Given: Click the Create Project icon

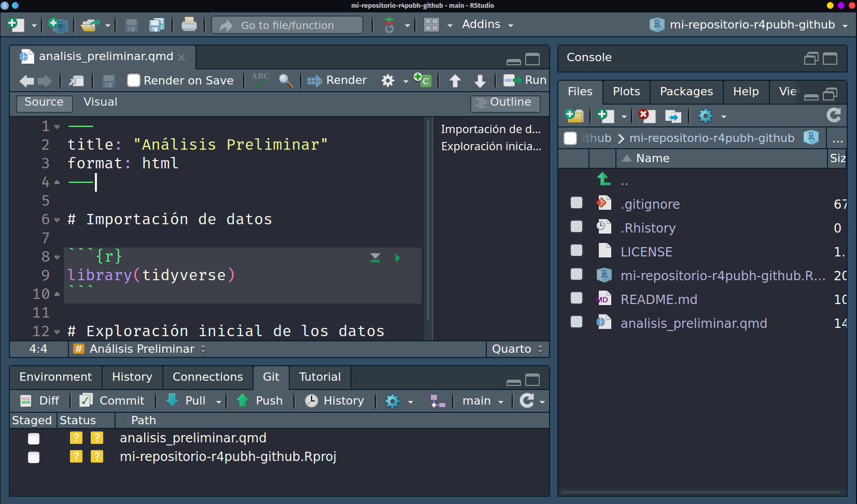Looking at the screenshot, I should (58, 24).
